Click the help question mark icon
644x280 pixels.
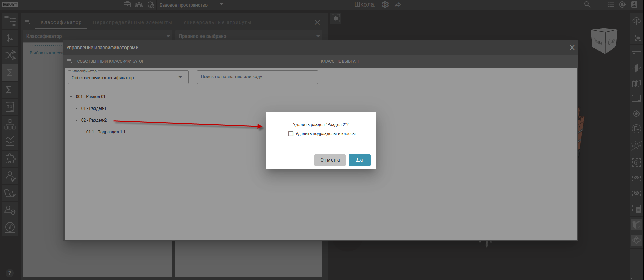coord(10,273)
